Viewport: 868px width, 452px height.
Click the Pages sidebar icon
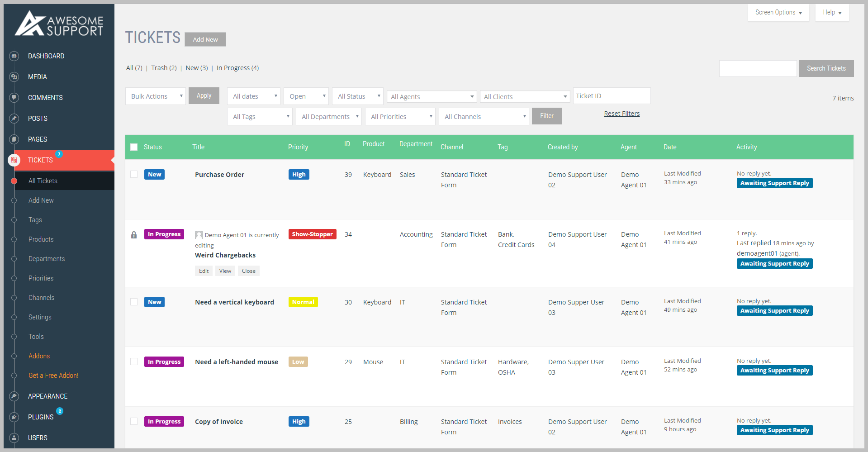(14, 139)
